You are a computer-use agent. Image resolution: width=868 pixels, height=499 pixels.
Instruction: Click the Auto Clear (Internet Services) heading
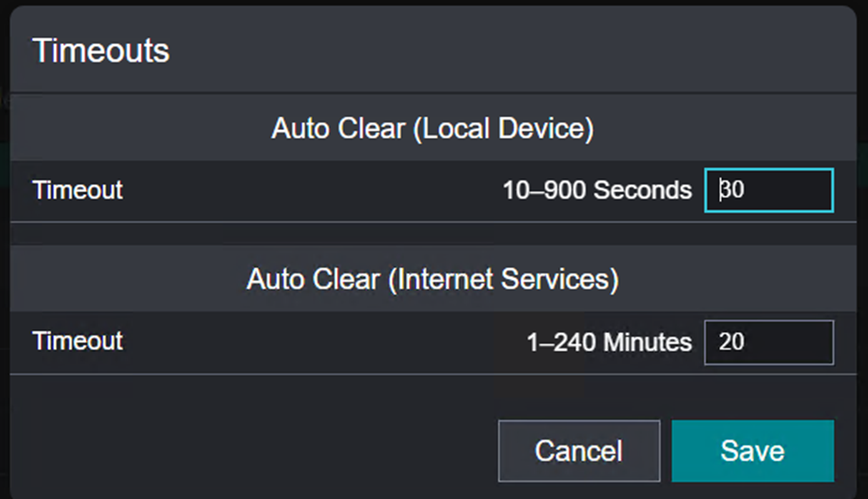click(433, 280)
